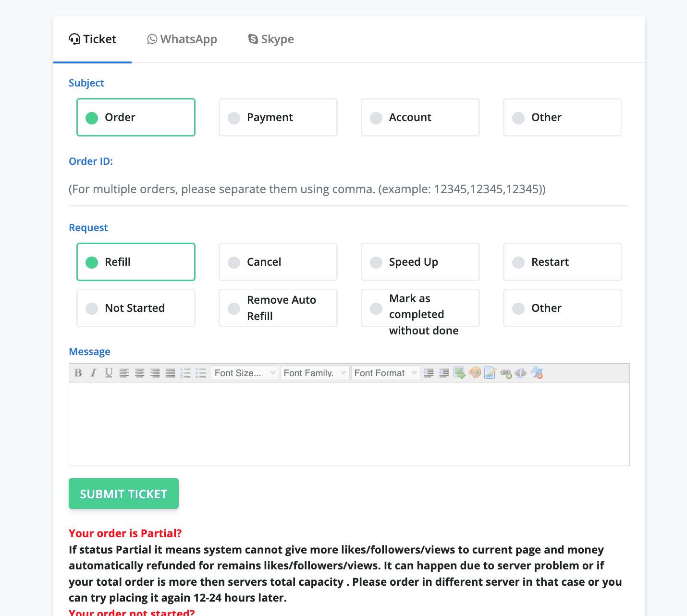The image size is (687, 616).
Task: Insert a bulleted list
Action: point(201,373)
